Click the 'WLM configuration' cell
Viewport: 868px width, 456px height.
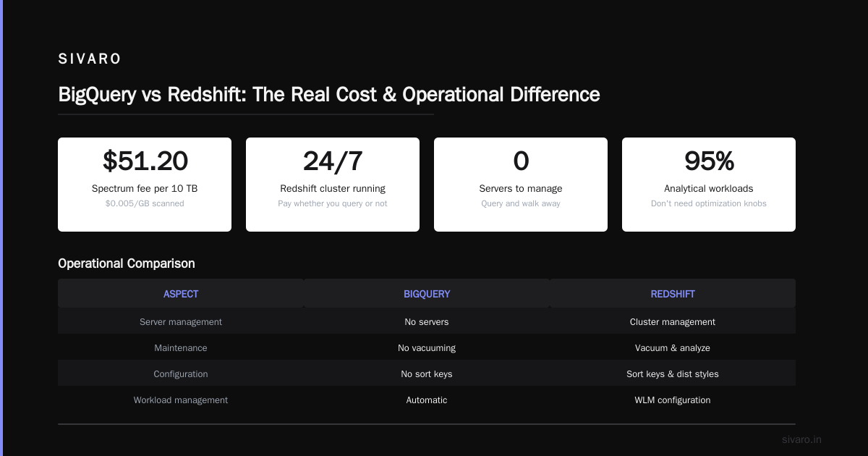point(673,400)
